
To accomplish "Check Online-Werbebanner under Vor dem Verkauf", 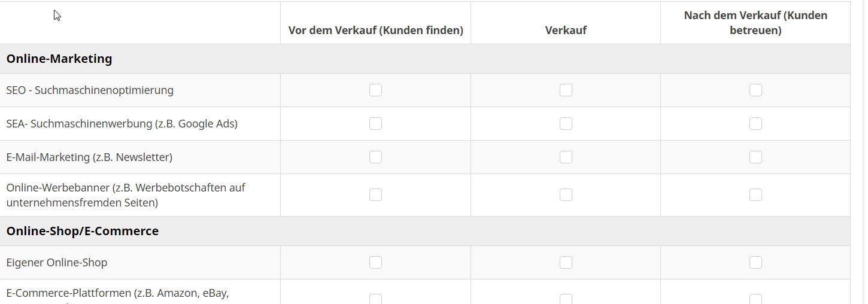I will [x=375, y=195].
